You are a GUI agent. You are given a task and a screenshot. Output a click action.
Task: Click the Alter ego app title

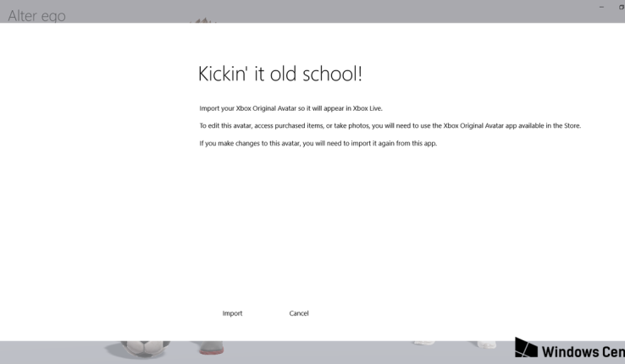tap(36, 14)
